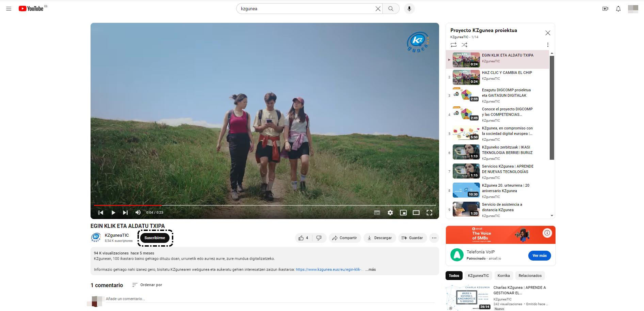Image resolution: width=644 pixels, height=311 pixels.
Task: Select playlist video EGIN KLIK ETA ALDATU TXIPA
Action: (497, 60)
